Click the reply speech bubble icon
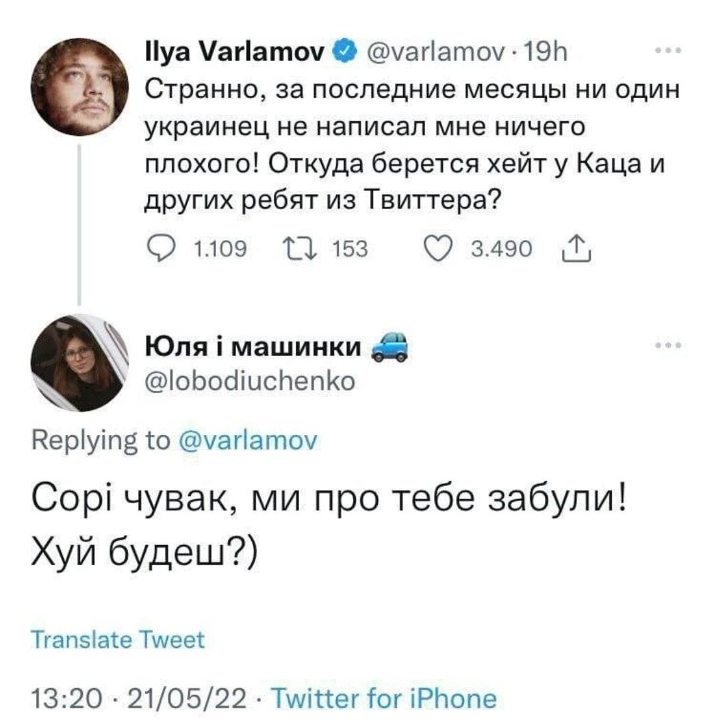Screen dimensions: 716x728 159,249
